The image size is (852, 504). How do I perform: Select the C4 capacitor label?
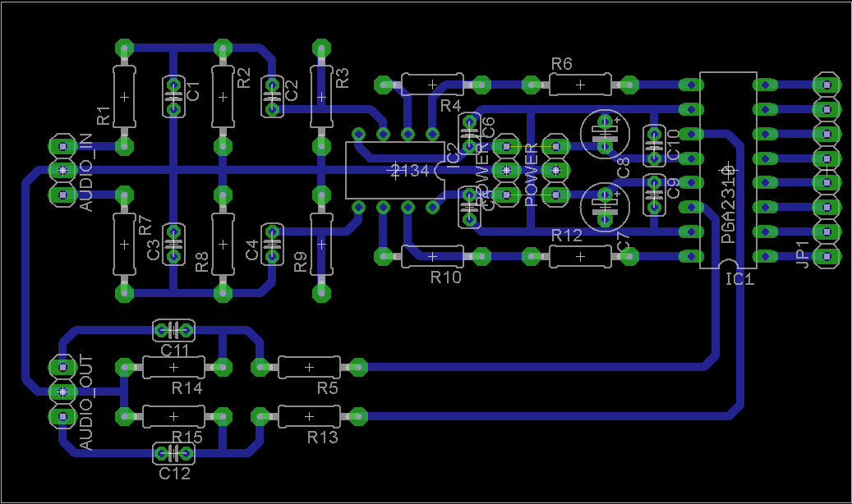click(x=252, y=250)
